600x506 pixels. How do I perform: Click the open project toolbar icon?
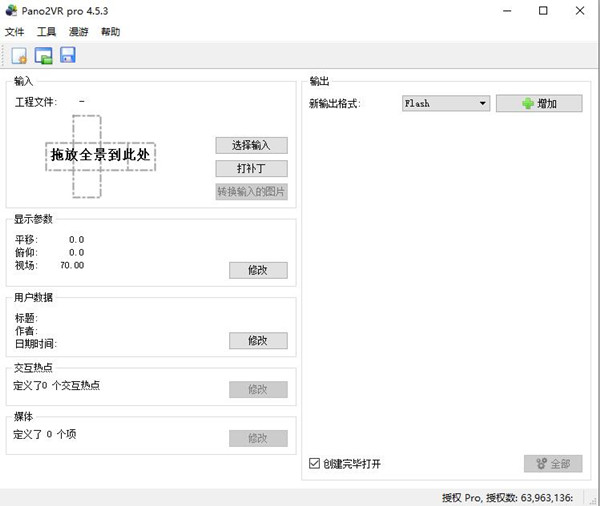tap(43, 56)
